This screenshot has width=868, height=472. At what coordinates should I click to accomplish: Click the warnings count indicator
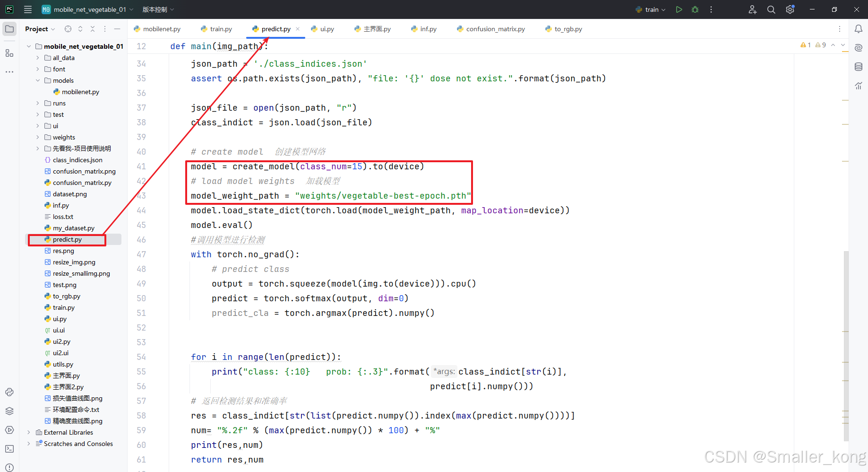pyautogui.click(x=813, y=45)
